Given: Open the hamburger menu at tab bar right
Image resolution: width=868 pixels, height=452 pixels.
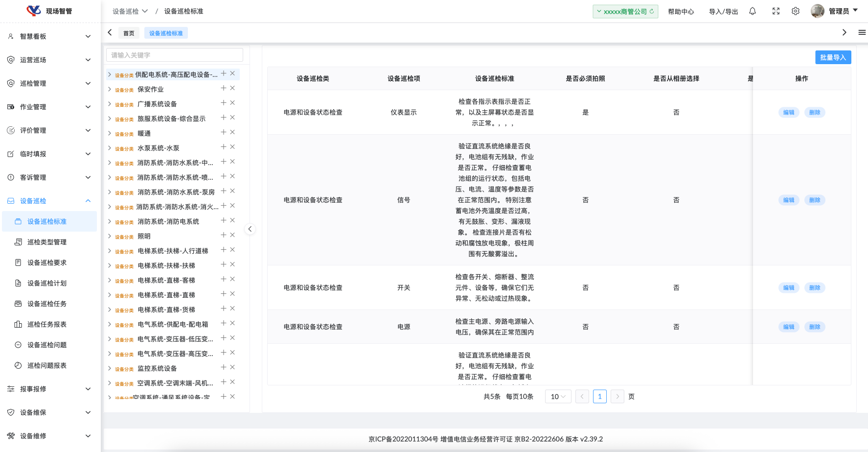Looking at the screenshot, I should 862,32.
